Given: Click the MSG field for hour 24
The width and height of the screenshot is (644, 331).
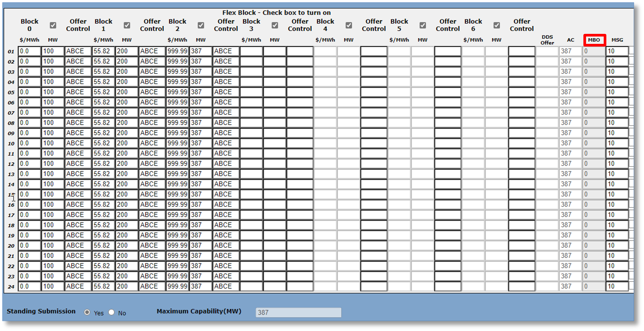Looking at the screenshot, I should tap(617, 286).
